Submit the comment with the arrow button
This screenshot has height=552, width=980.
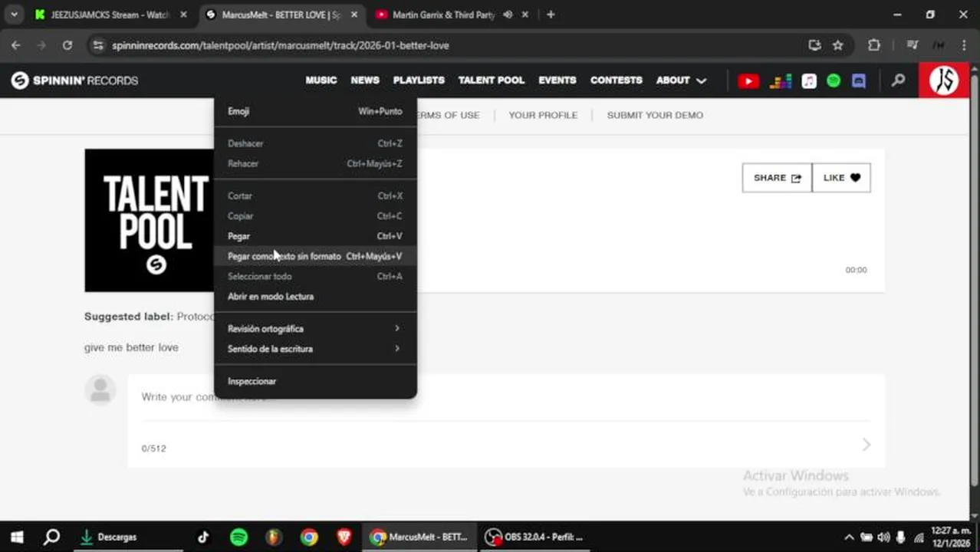tap(867, 445)
